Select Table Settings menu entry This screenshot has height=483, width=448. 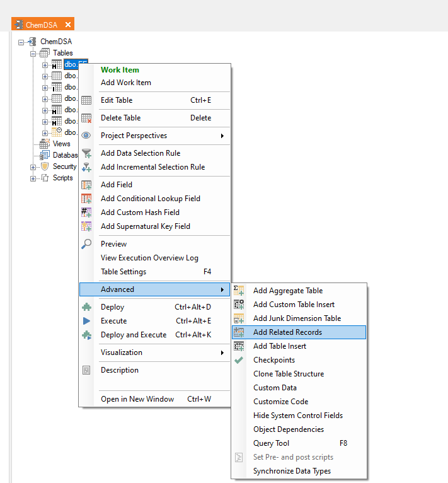154,272
